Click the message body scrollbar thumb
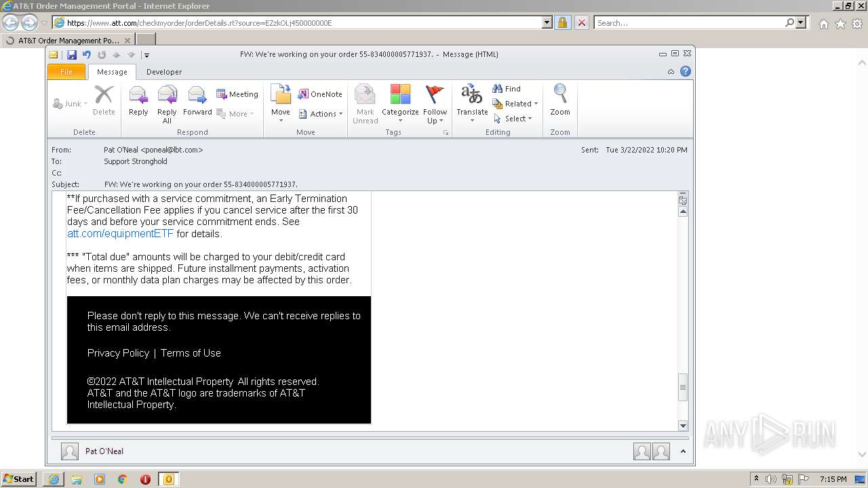The width and height of the screenshot is (868, 488). tap(683, 387)
